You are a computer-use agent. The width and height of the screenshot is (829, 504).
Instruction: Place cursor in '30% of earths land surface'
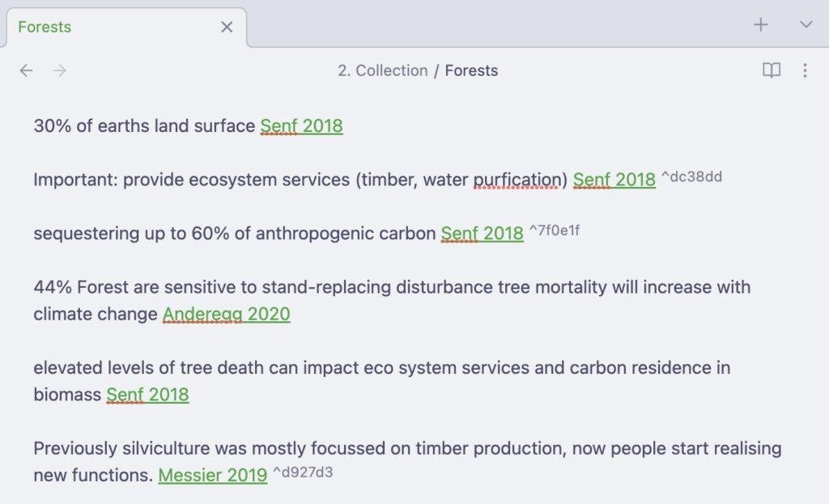coord(144,125)
